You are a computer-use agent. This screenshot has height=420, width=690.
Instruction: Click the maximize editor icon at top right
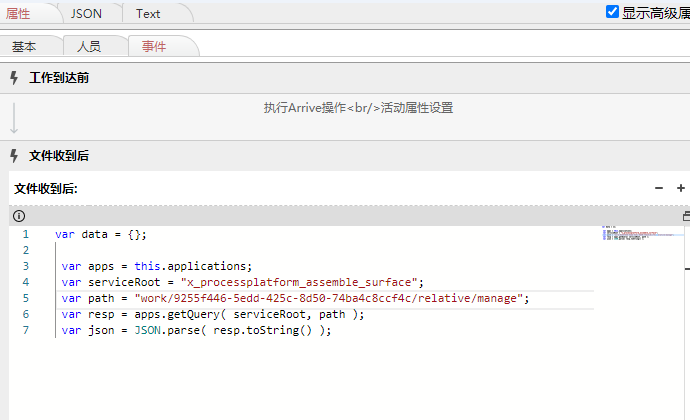tap(686, 216)
